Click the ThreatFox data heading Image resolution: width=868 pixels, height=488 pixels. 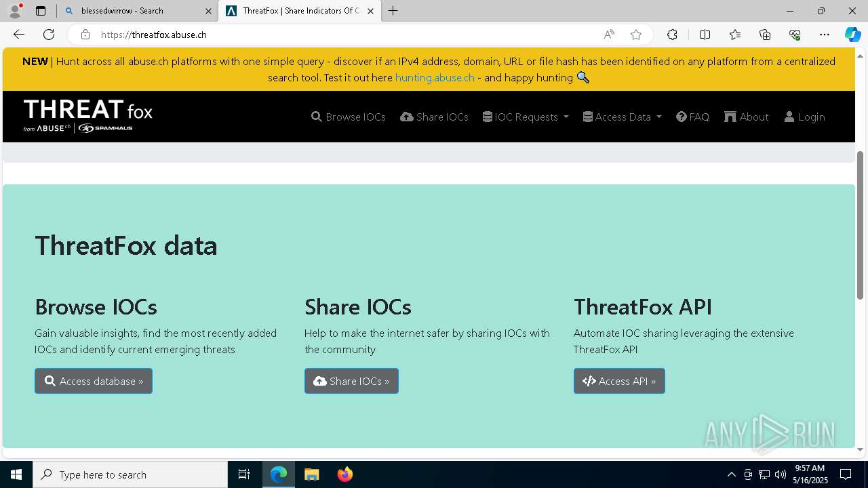pos(126,245)
